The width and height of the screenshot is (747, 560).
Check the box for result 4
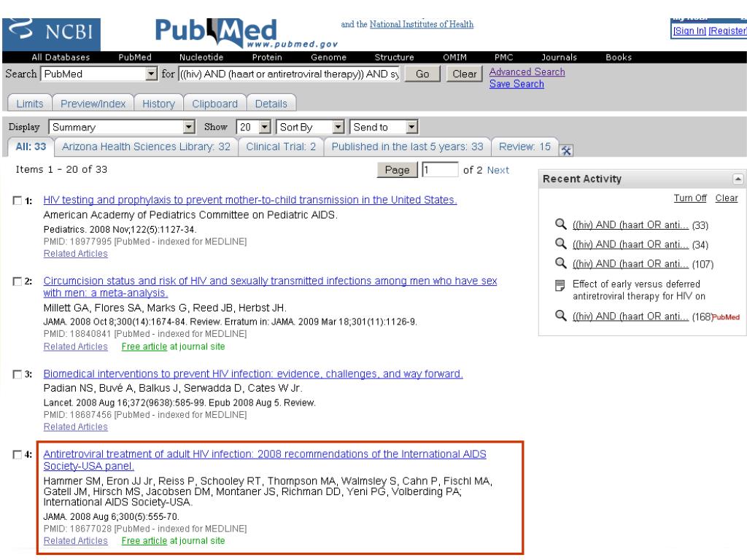pos(18,455)
